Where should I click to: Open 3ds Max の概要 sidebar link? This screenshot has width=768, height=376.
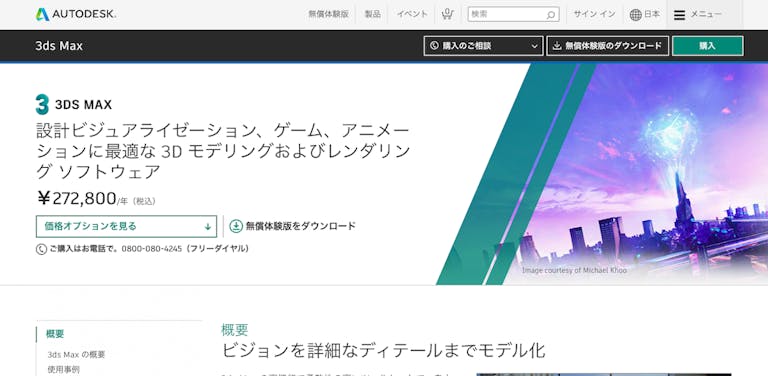(76, 354)
